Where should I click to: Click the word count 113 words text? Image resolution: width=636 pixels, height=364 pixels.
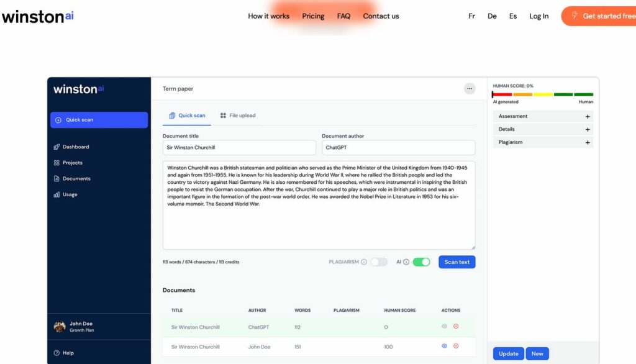click(x=172, y=262)
